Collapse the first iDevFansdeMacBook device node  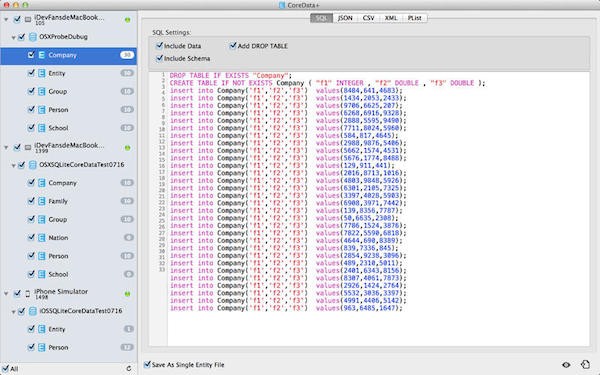tap(6, 19)
